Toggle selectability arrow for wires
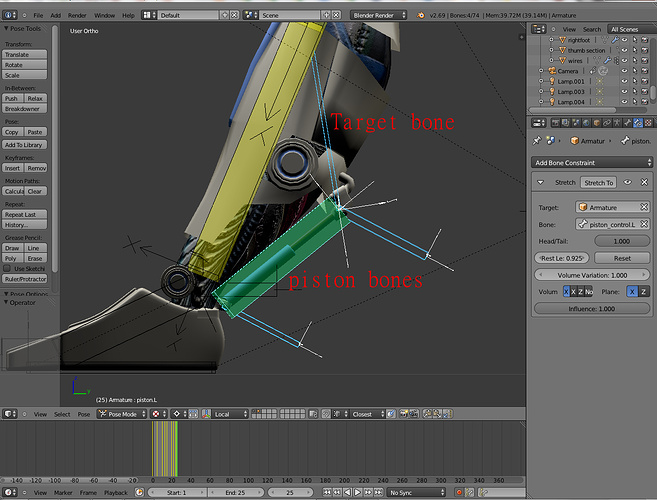Screen dimensions: 657x500 (x=635, y=60)
